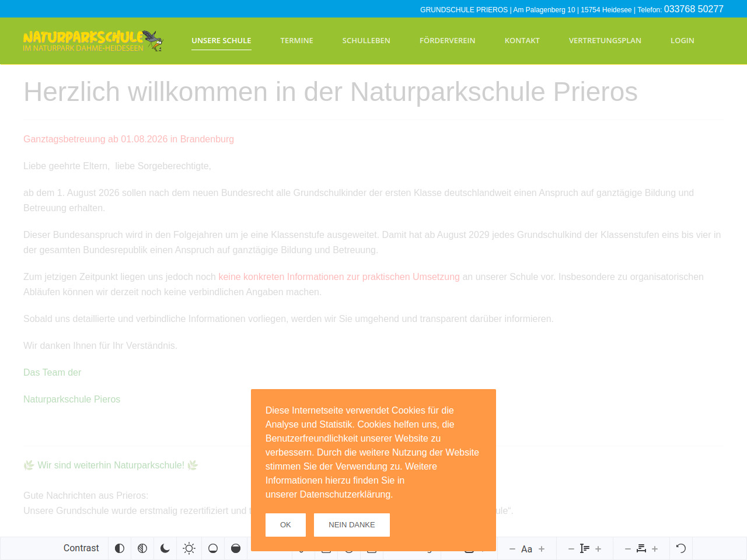
Task: Click the high saturation circle icon
Action: click(236, 548)
